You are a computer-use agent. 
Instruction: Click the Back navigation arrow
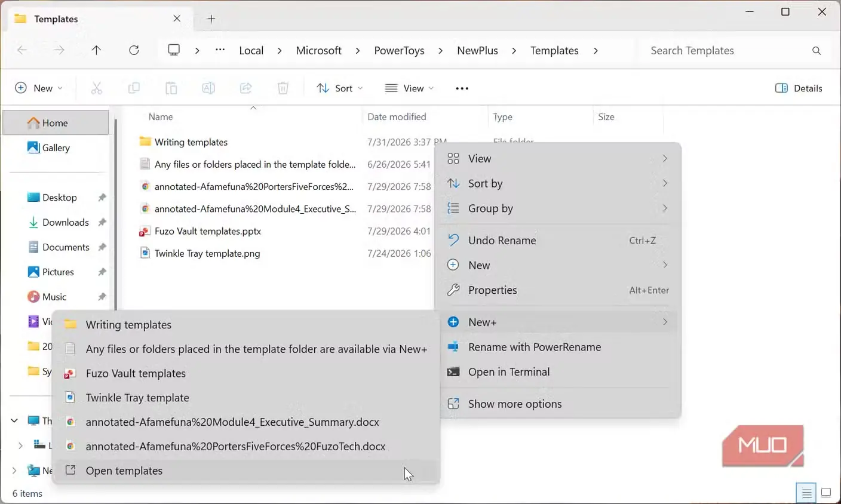22,51
